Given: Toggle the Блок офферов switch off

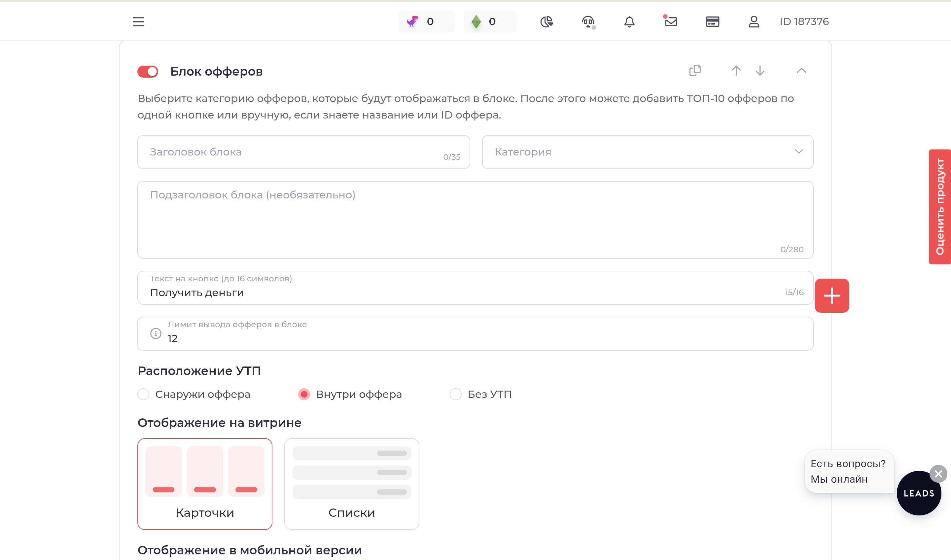Looking at the screenshot, I should 148,72.
